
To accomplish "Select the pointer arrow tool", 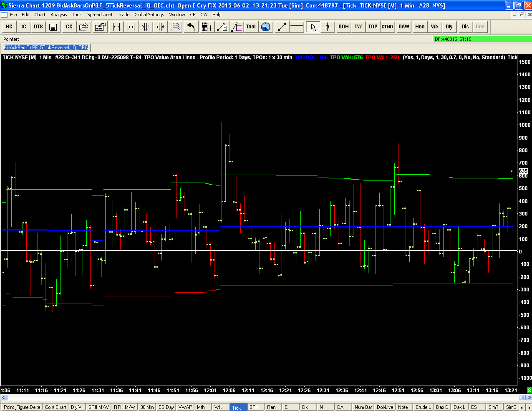I will pyautogui.click(x=313, y=27).
